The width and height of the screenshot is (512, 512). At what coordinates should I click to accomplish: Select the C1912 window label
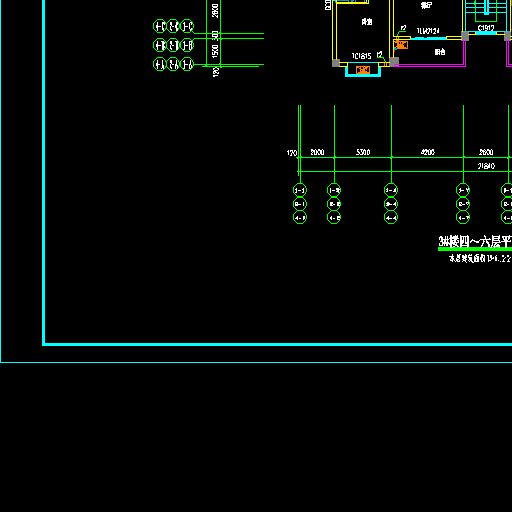[486, 28]
